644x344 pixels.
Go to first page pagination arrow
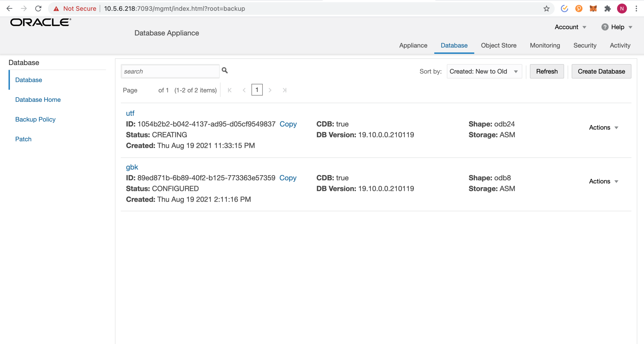tap(229, 90)
